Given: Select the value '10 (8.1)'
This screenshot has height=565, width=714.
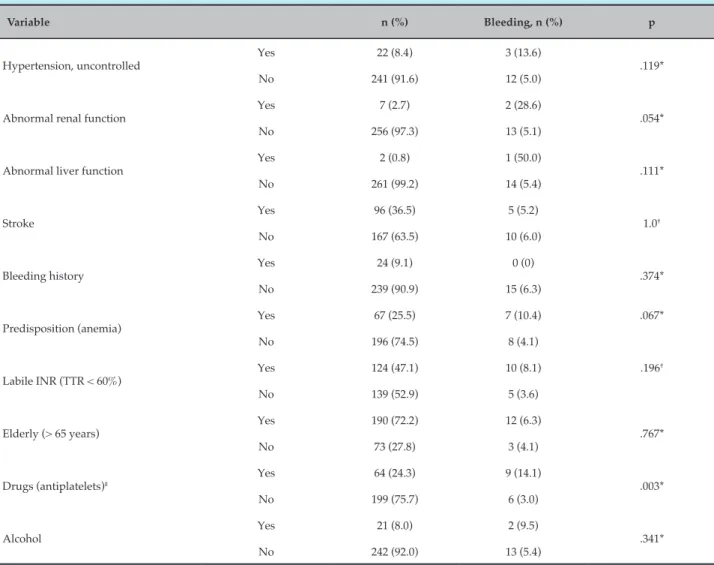Looking at the screenshot, I should [x=523, y=368].
